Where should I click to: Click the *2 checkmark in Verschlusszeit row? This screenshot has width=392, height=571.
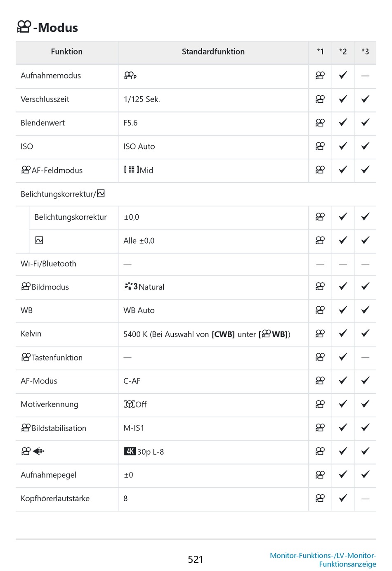tap(343, 99)
